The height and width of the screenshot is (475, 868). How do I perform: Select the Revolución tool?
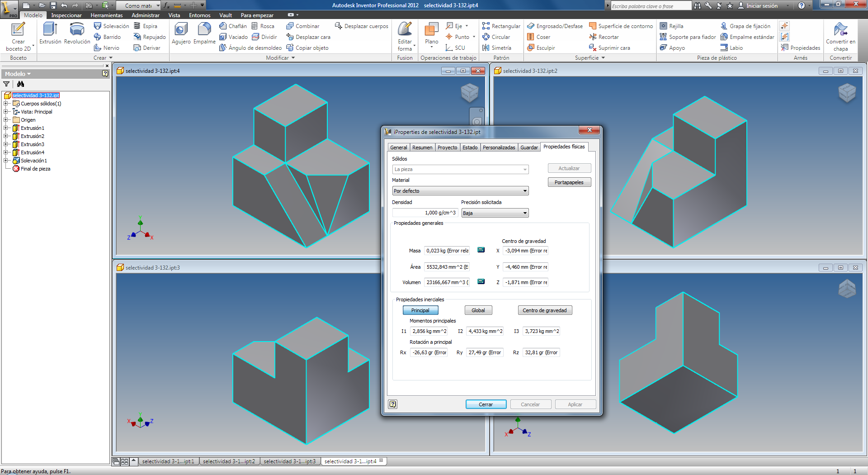pos(77,33)
